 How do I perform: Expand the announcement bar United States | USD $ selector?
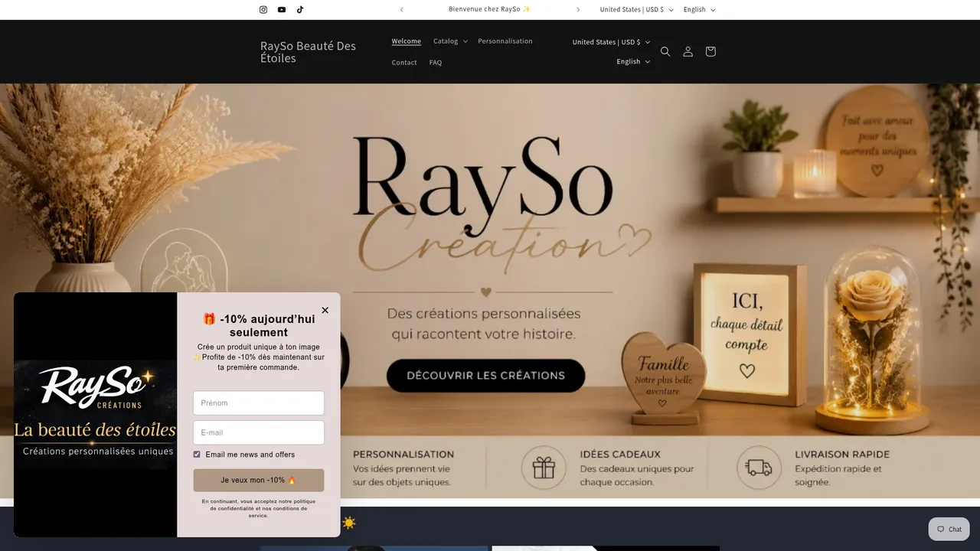pyautogui.click(x=636, y=10)
